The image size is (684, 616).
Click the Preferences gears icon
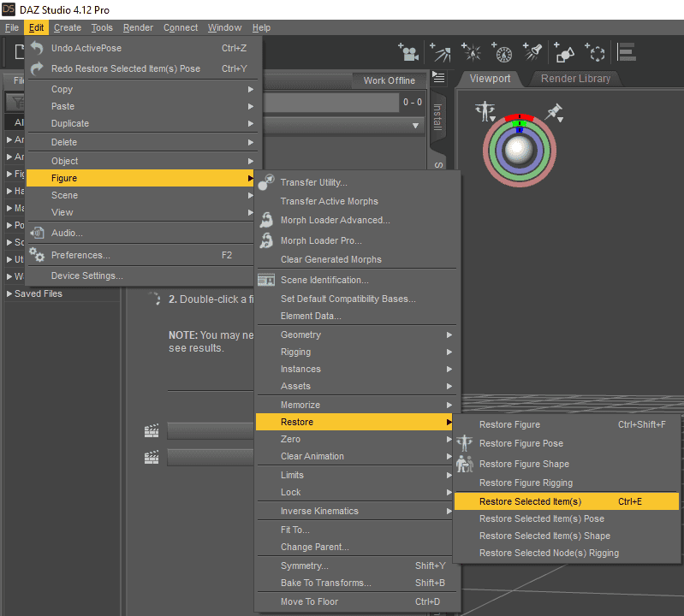(x=37, y=255)
